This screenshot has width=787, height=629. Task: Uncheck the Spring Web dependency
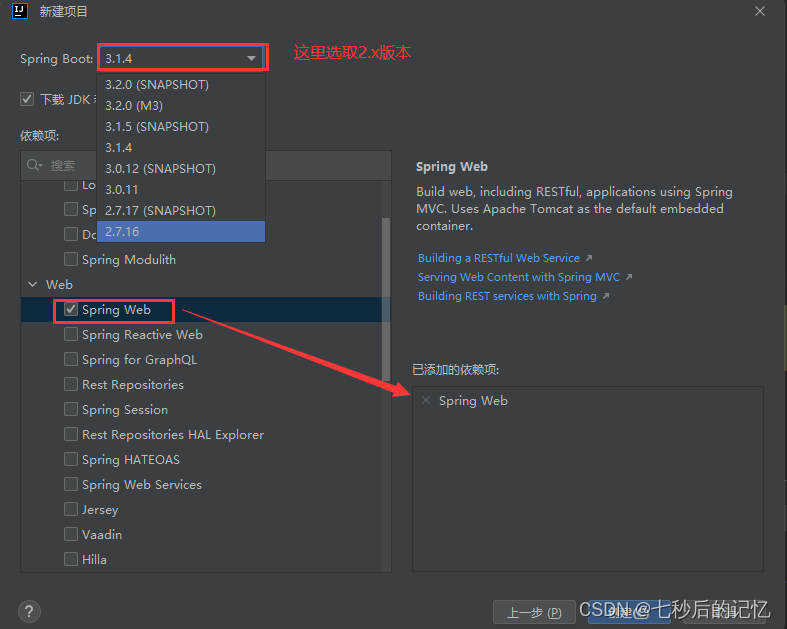(x=71, y=310)
